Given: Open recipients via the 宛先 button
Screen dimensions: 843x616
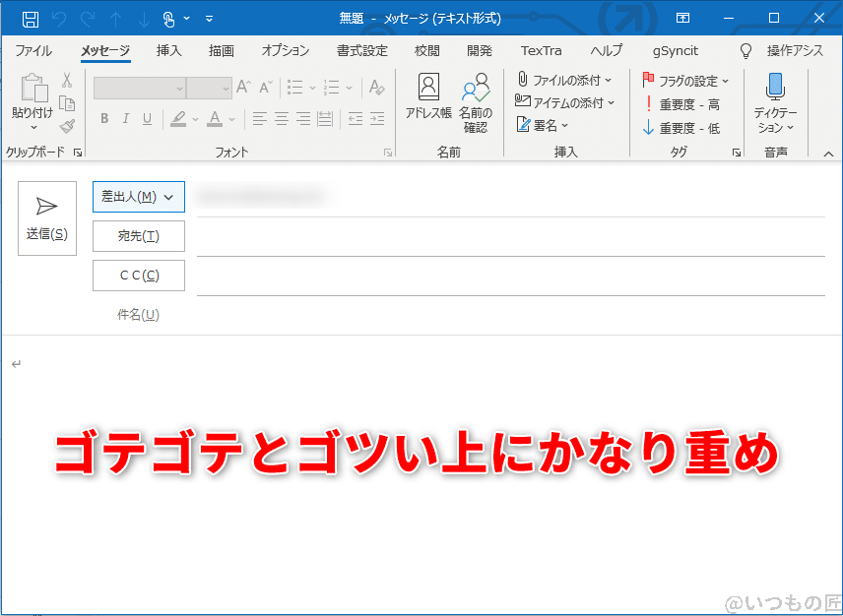Looking at the screenshot, I should tap(138, 236).
